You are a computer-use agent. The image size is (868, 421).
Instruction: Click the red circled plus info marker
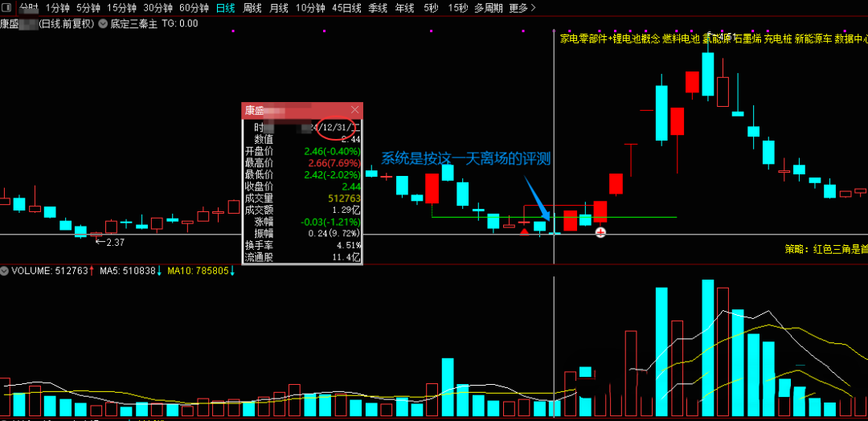[x=600, y=232]
